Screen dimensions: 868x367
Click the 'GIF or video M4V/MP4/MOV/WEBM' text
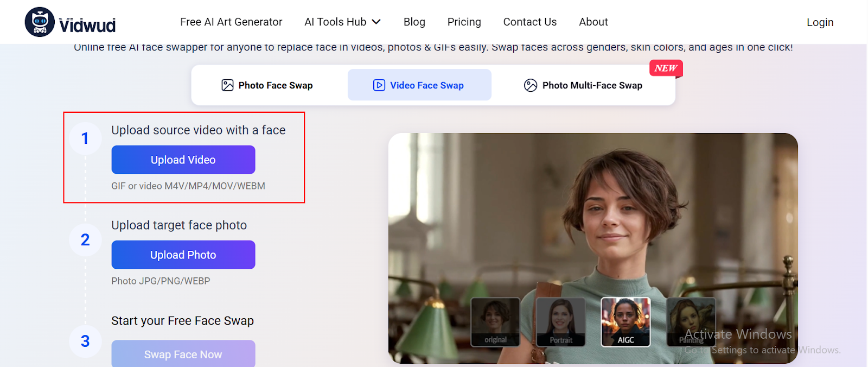pyautogui.click(x=188, y=186)
